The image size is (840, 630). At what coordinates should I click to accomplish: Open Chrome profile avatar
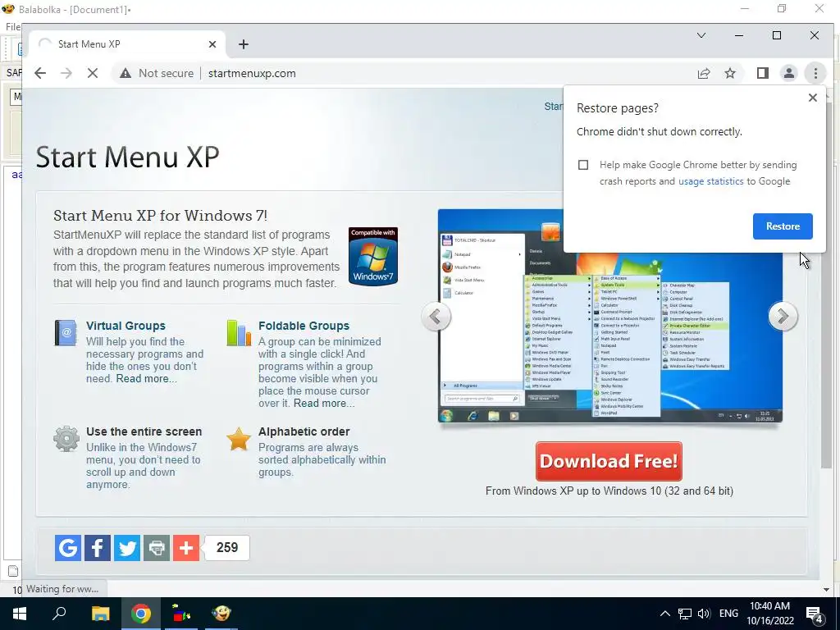tap(789, 73)
